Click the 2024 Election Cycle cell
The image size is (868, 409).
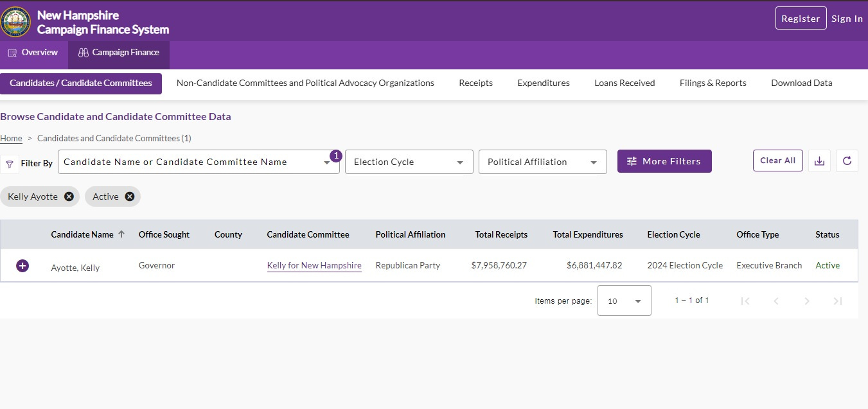[685, 265]
